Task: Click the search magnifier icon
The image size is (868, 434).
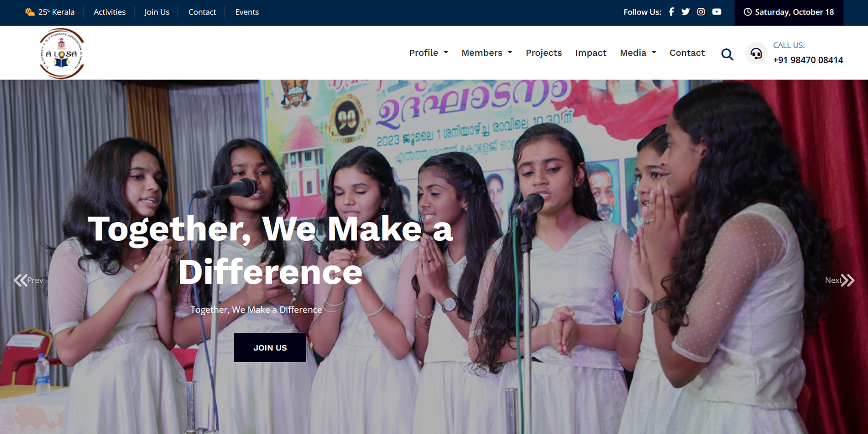Action: pyautogui.click(x=727, y=54)
